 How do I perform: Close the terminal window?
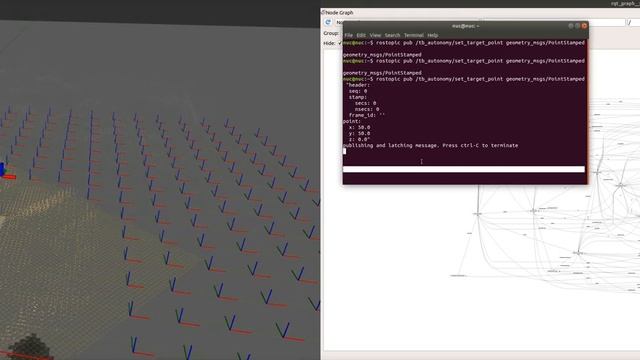point(584,26)
